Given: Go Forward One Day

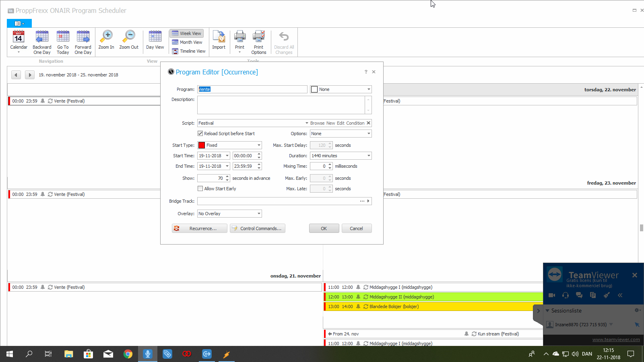Looking at the screenshot, I should click(83, 42).
